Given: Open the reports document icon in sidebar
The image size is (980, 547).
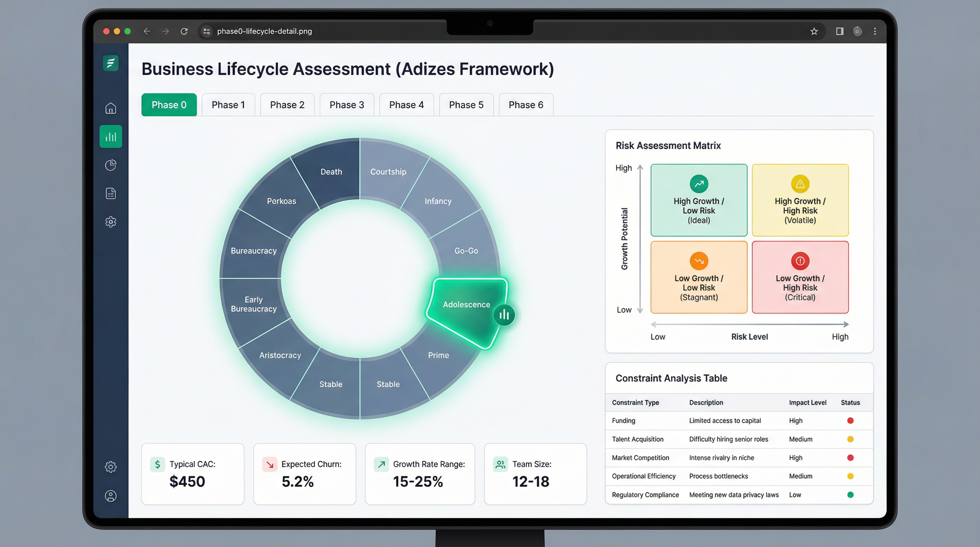Looking at the screenshot, I should [x=110, y=193].
